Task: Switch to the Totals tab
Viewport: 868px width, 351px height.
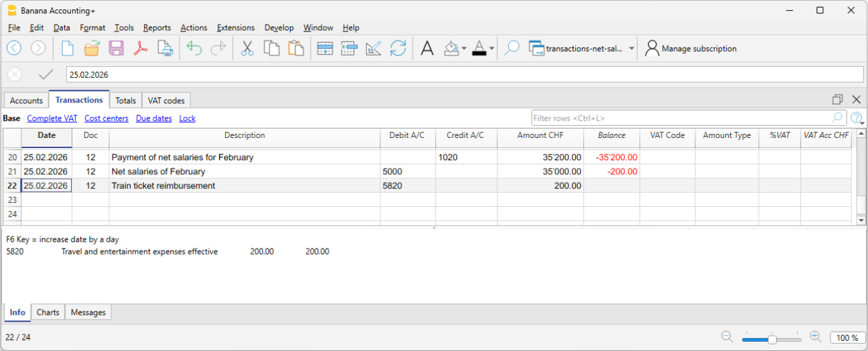Action: [126, 100]
